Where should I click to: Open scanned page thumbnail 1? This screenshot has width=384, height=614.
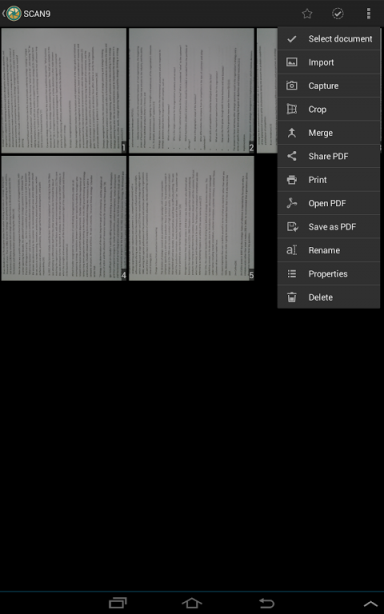point(64,90)
